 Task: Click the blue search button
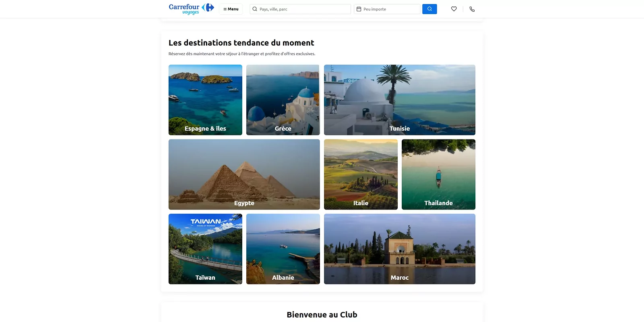click(x=429, y=9)
